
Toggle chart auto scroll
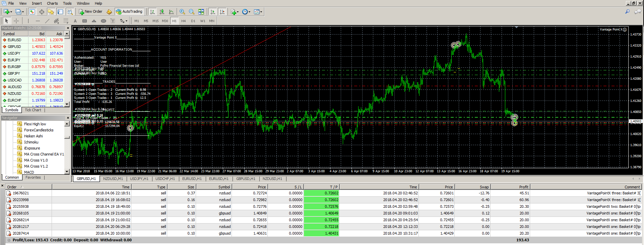click(212, 12)
